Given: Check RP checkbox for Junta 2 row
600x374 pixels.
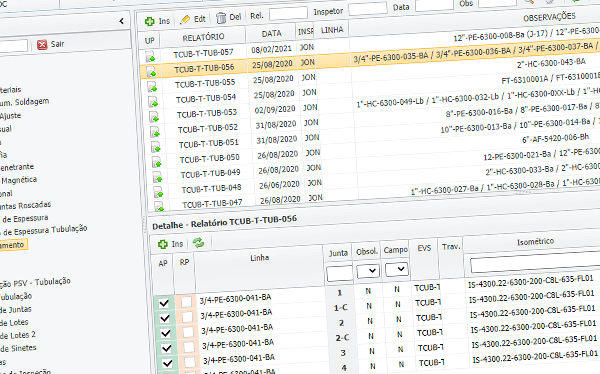Looking at the screenshot, I should click(188, 332).
